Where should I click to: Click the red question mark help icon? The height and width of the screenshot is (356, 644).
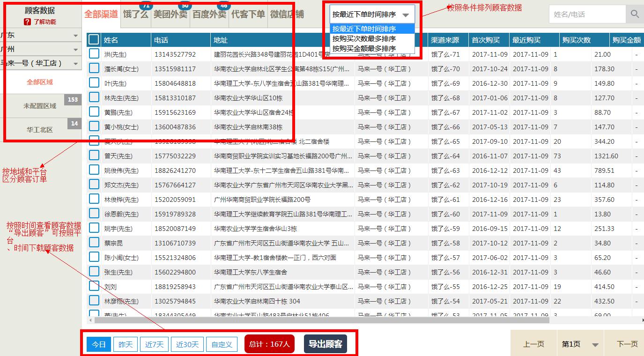point(27,22)
